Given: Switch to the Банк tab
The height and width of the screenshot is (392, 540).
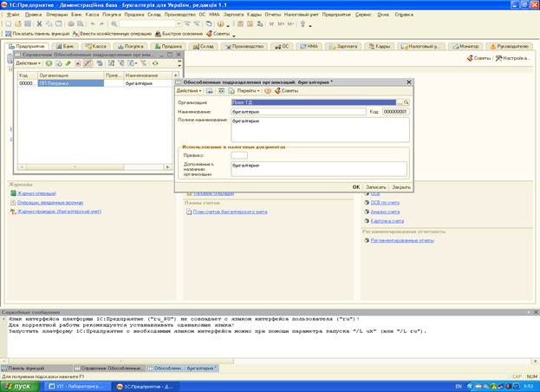Looking at the screenshot, I should (x=66, y=46).
